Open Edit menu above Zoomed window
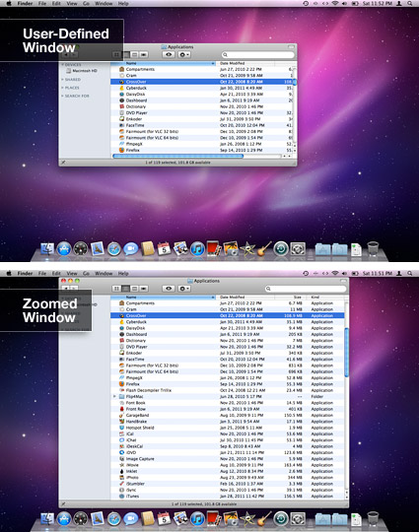 pyautogui.click(x=56, y=273)
